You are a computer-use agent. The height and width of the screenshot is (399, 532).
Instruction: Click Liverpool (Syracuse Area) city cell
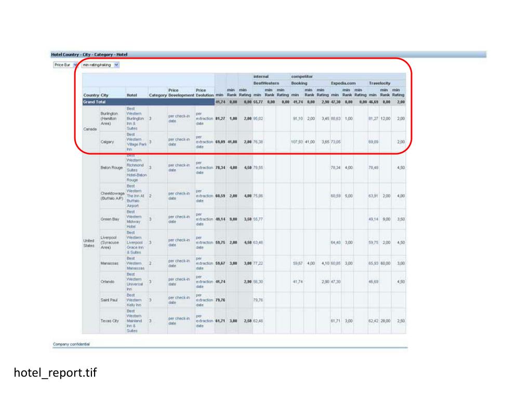tap(110, 243)
